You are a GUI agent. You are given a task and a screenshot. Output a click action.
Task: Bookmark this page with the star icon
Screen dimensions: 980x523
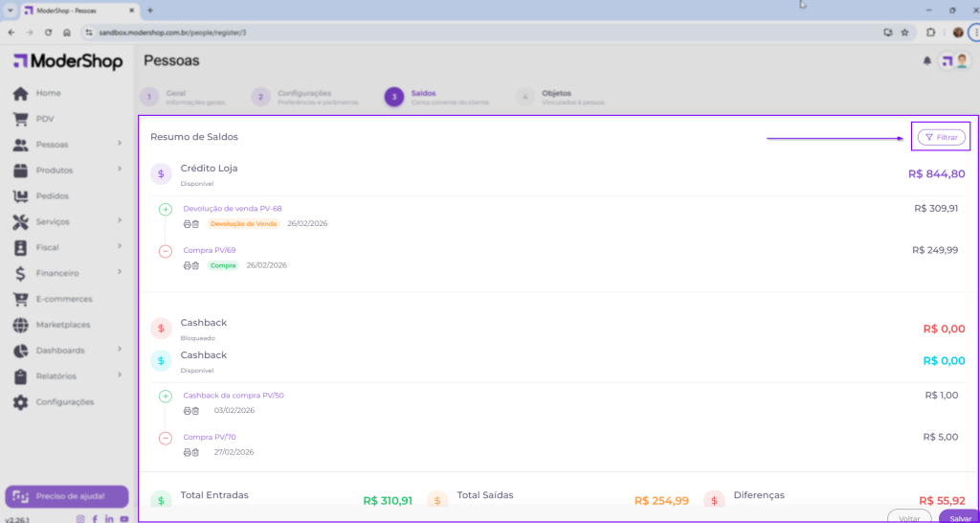click(904, 32)
